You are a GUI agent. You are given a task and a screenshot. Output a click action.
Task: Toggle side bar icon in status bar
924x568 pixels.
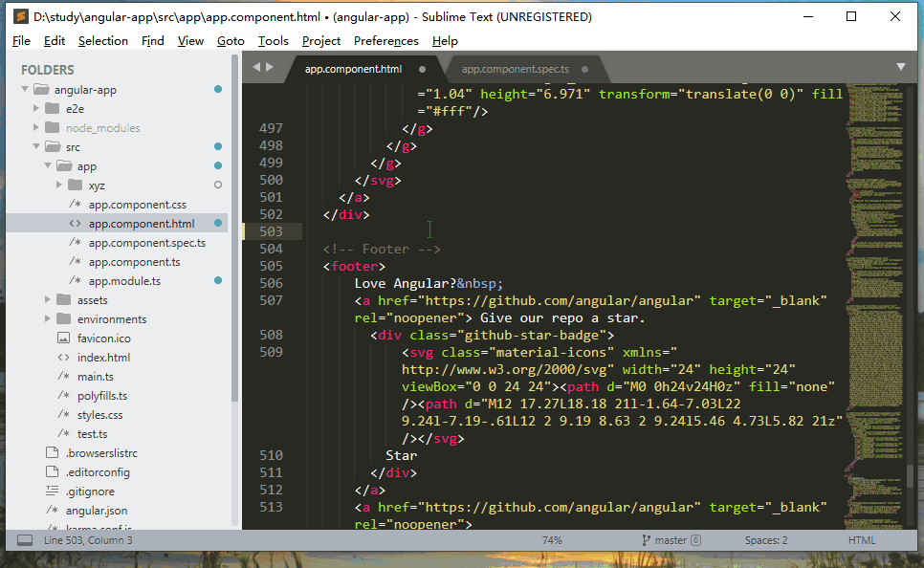tap(25, 540)
